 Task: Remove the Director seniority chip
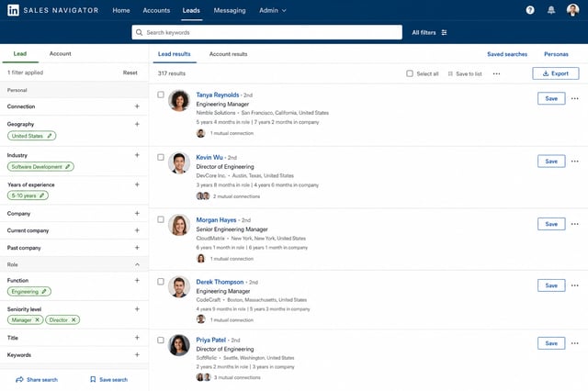73,319
